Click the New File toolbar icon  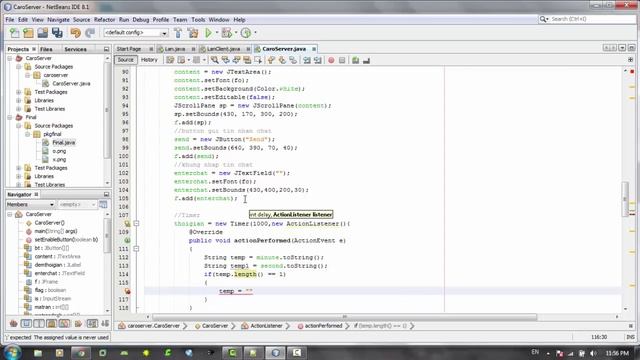pyautogui.click(x=14, y=33)
